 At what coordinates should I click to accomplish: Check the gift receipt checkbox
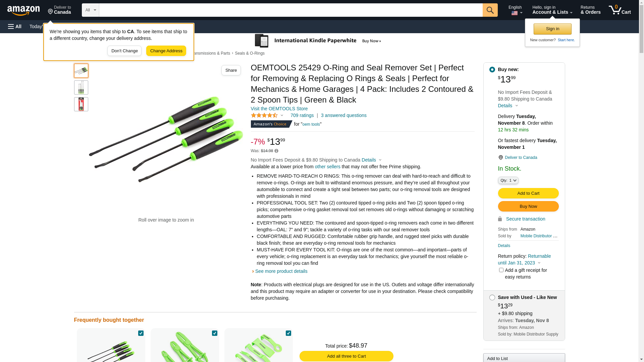click(x=501, y=270)
